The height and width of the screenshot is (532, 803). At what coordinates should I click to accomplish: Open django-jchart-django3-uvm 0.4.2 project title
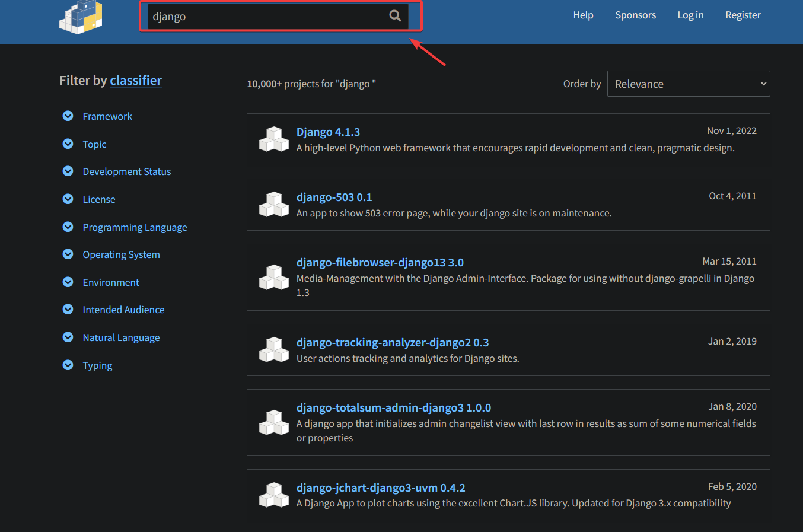pos(381,488)
